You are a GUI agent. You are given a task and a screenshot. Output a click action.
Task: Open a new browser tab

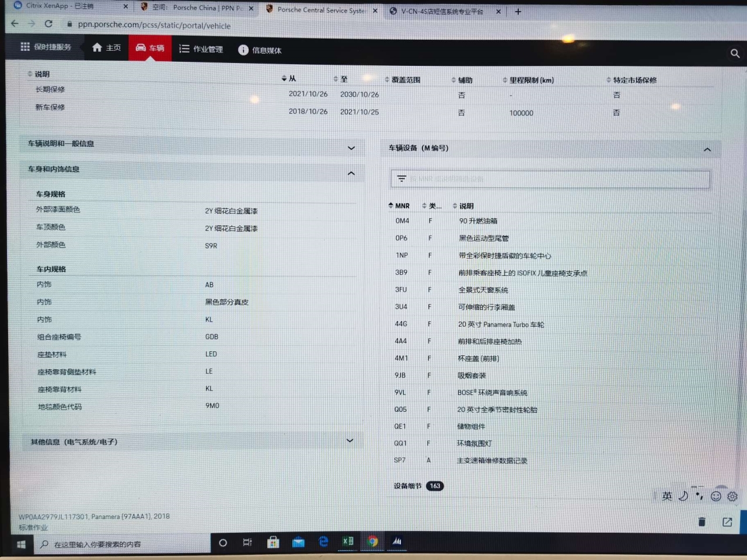[518, 11]
